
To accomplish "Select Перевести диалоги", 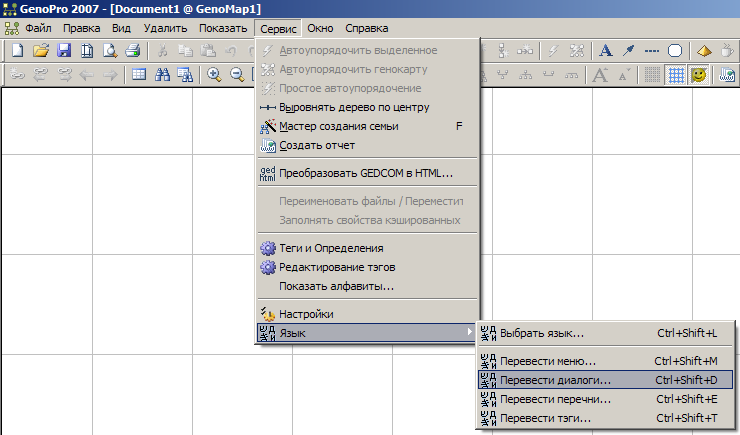I will click(x=605, y=380).
